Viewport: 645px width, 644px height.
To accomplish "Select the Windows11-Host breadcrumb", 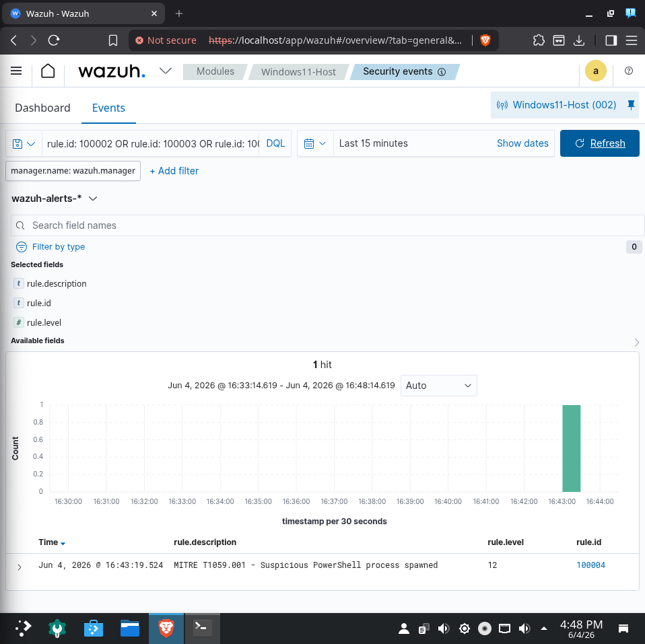I will [x=298, y=72].
